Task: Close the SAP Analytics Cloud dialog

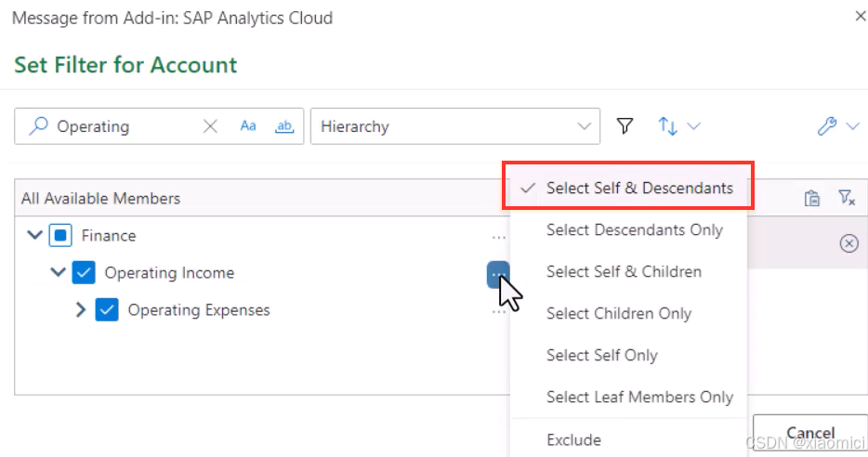Action: point(861,17)
